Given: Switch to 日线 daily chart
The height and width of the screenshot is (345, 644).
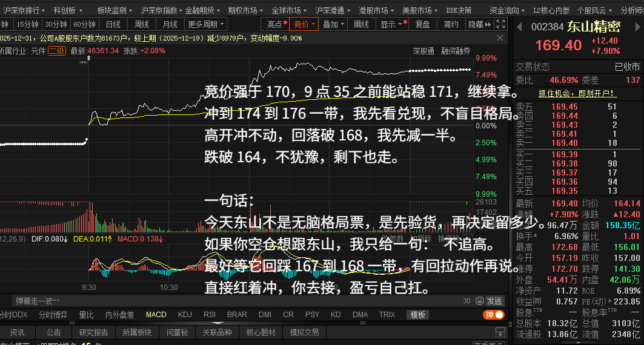Looking at the screenshot, I should [113, 24].
